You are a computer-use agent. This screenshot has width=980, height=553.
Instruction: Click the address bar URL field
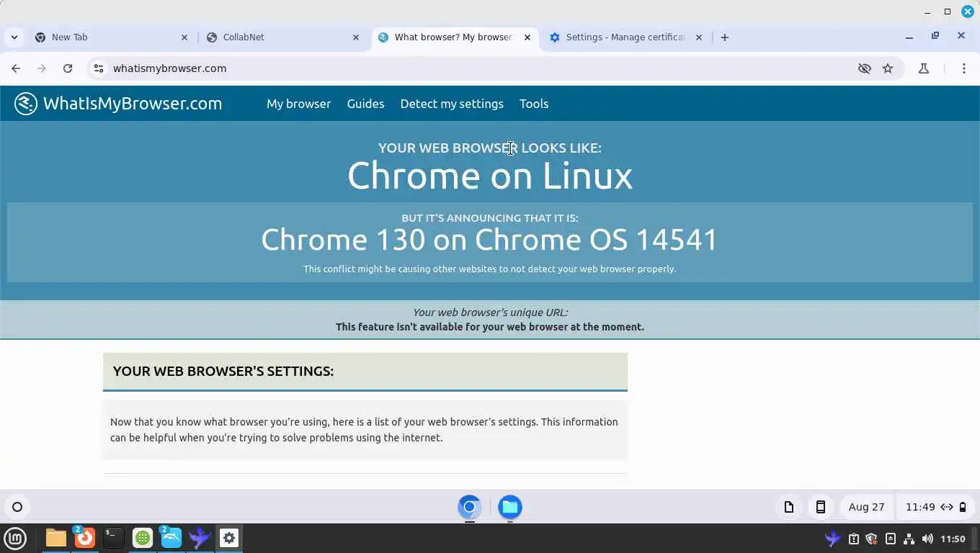click(x=476, y=68)
